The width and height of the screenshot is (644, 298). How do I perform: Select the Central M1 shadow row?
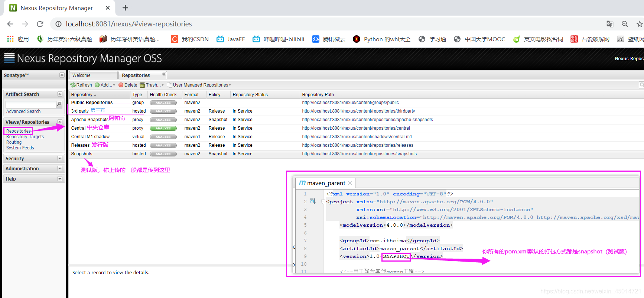[x=357, y=137]
